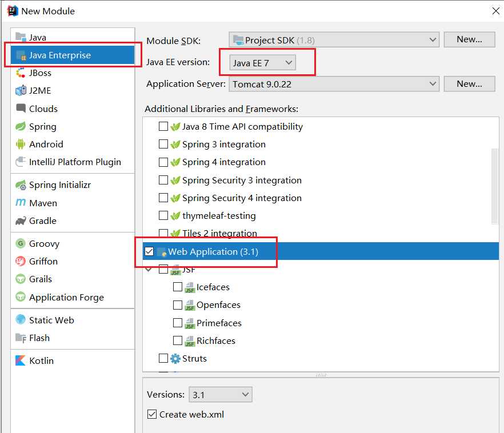Select the Java folder icon in module list
504x433 pixels.
click(21, 37)
